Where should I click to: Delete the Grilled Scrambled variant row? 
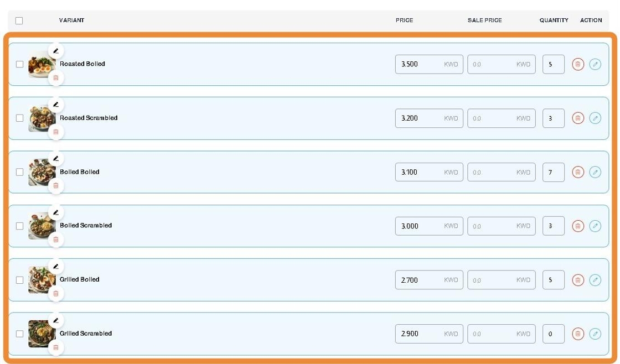coord(578,334)
